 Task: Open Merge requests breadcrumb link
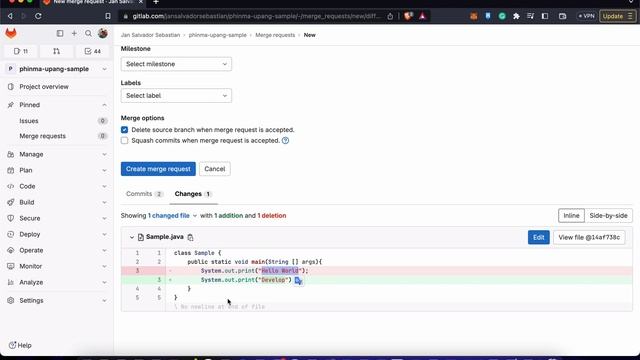point(275,35)
